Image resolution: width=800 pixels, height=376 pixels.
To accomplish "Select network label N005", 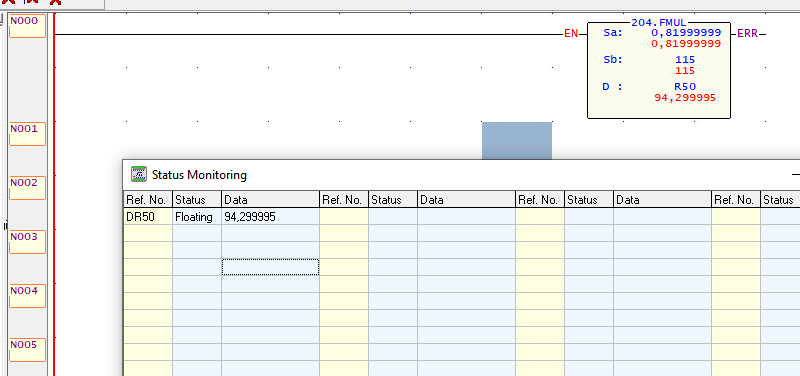I will pyautogui.click(x=28, y=350).
